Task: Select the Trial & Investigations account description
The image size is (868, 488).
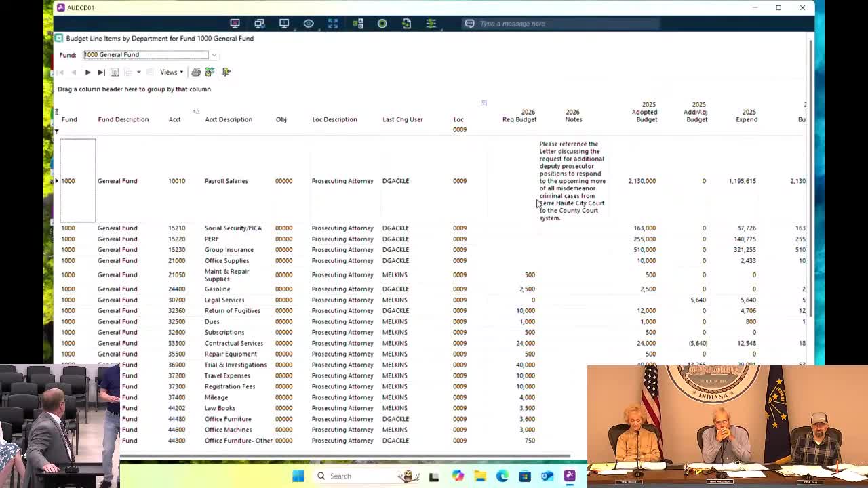Action: point(235,365)
